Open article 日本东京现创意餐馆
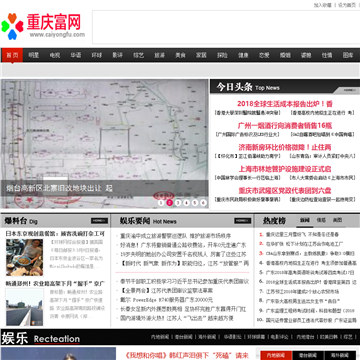This screenshot has width=360, height=360. [x=55, y=233]
